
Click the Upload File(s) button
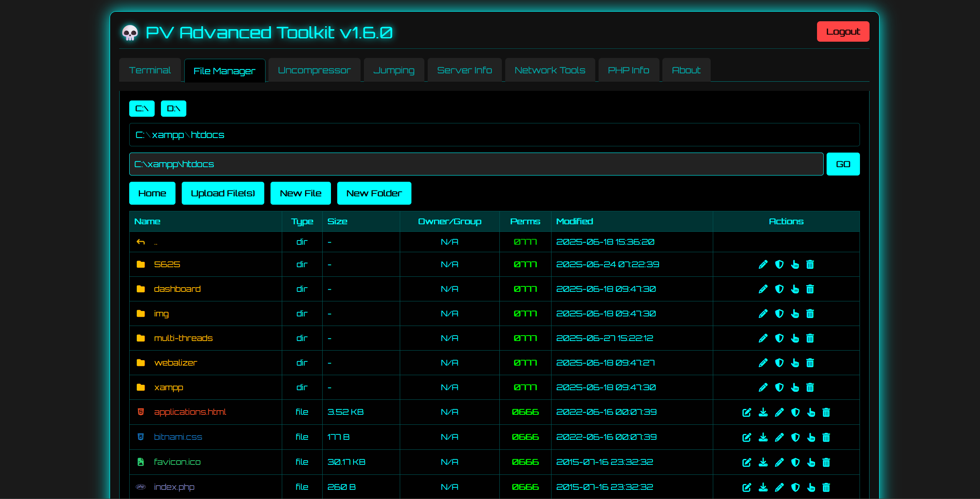pos(223,193)
